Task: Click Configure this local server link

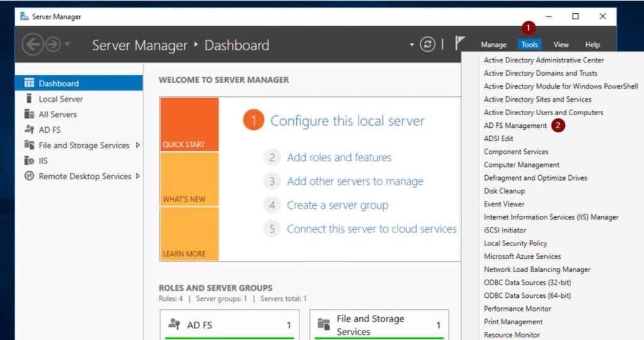Action: point(347,121)
